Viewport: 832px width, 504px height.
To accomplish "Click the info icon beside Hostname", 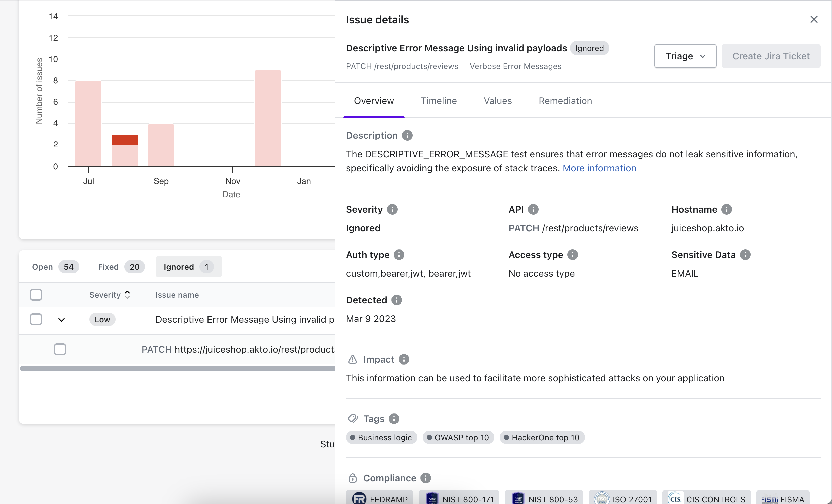I will (726, 209).
